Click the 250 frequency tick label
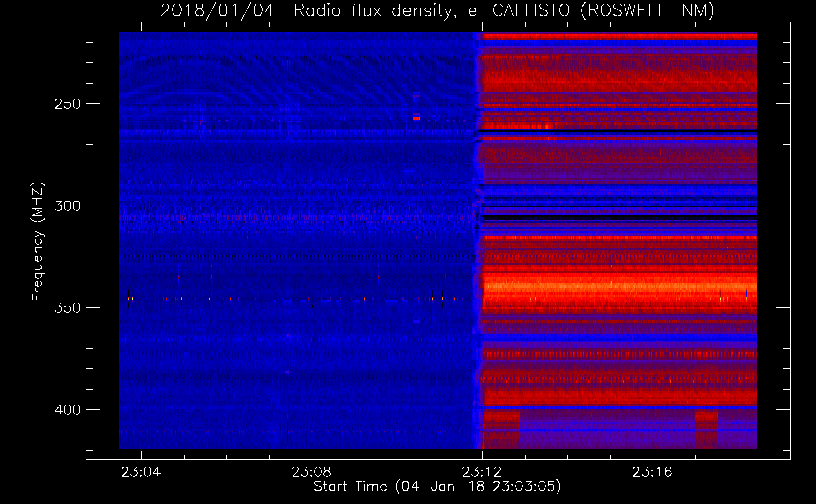Screen dimensions: 816x504 68,104
